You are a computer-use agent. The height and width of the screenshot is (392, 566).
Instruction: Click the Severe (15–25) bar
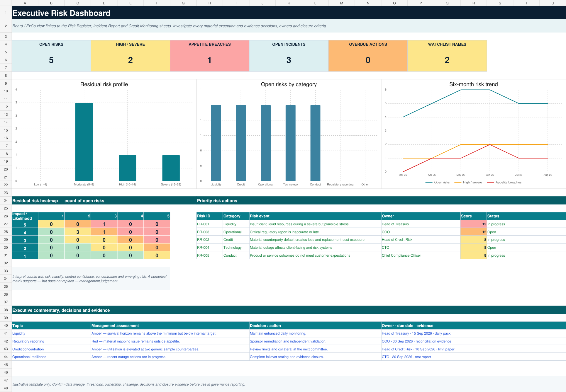pyautogui.click(x=171, y=168)
